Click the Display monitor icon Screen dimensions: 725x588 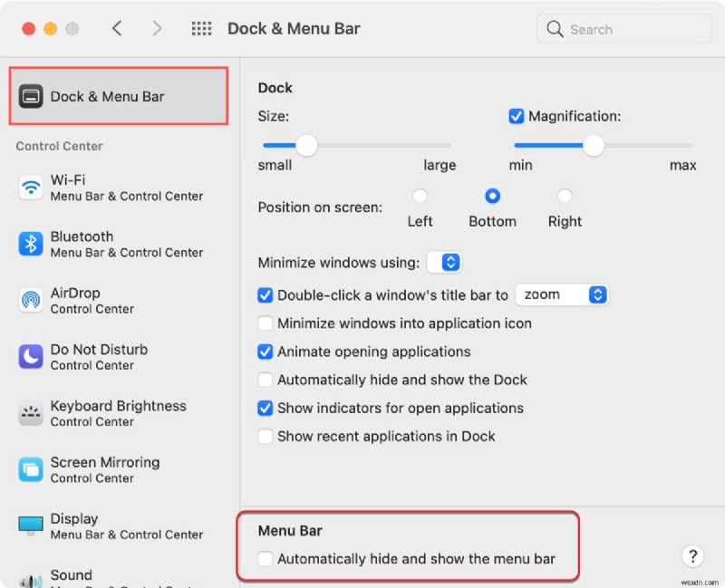(31, 526)
